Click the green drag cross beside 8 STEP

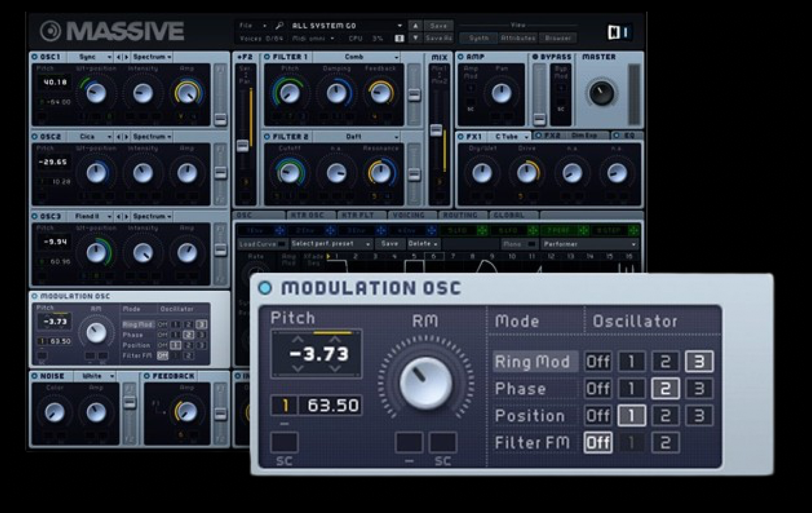(633, 230)
